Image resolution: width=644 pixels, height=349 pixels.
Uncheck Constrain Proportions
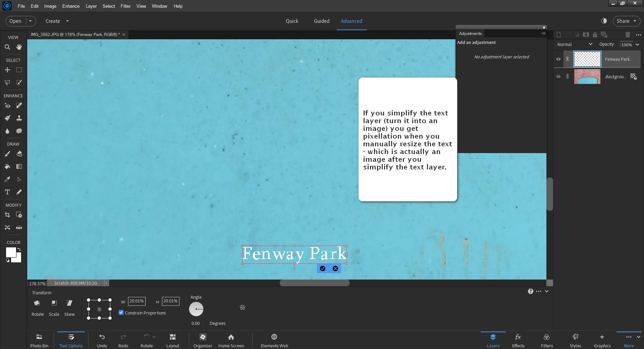121,312
